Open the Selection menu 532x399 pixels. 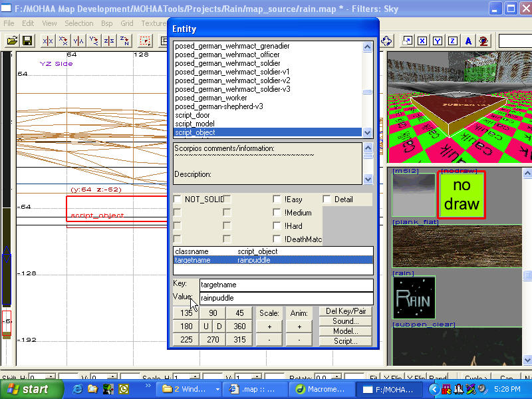(x=78, y=23)
